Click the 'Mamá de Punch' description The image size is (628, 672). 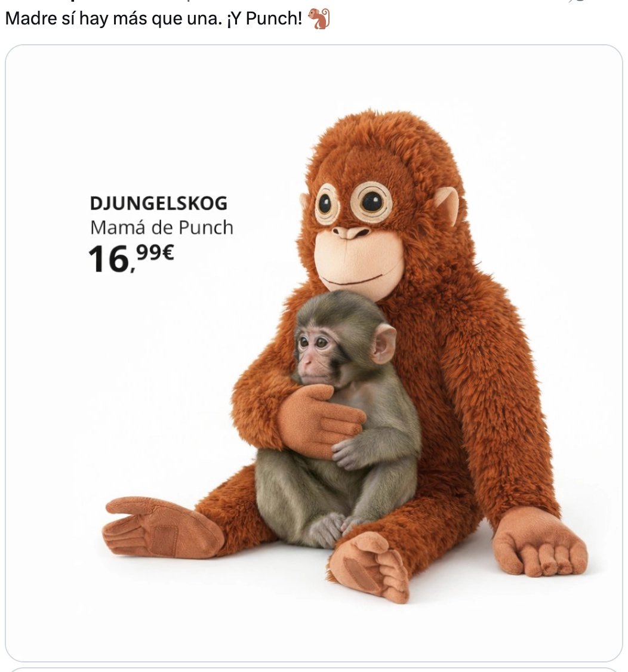pyautogui.click(x=162, y=227)
